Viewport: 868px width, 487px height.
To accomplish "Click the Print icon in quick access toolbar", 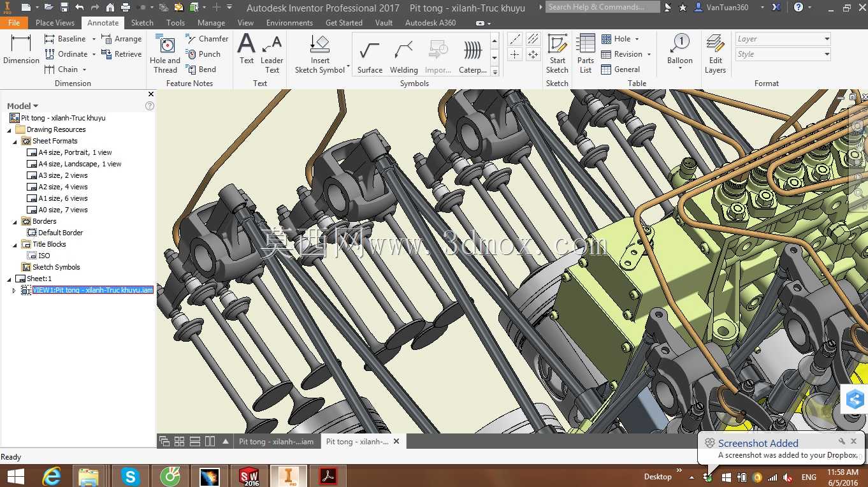I will tap(126, 8).
